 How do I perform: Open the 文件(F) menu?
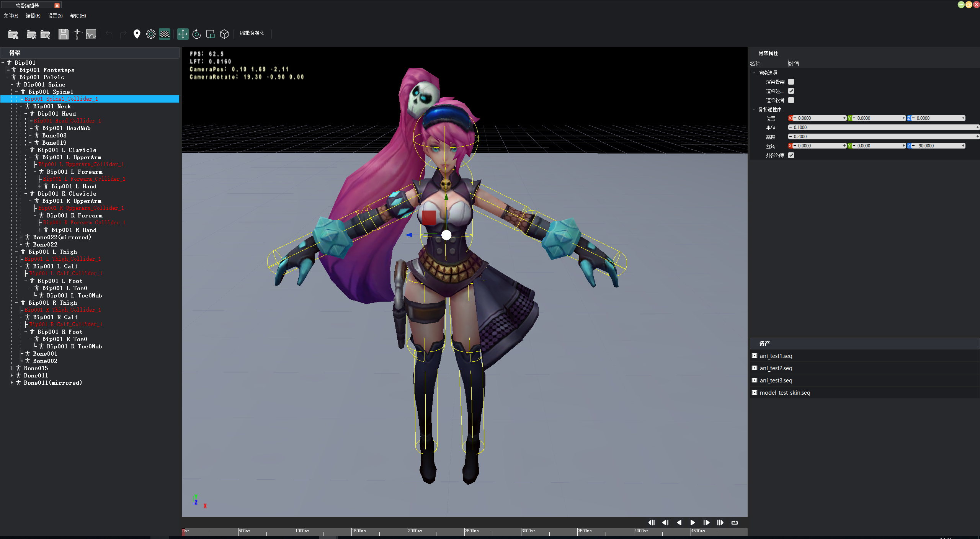click(11, 16)
